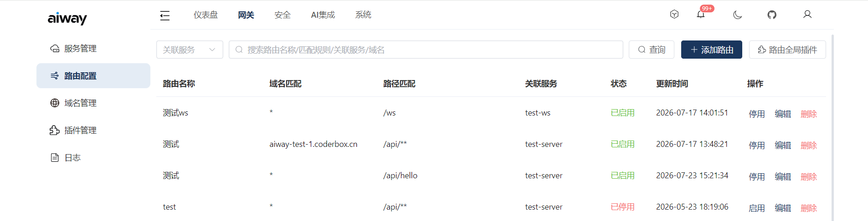Click the document icon beside 日志
Image resolution: width=868 pixels, height=221 pixels.
pos(55,157)
